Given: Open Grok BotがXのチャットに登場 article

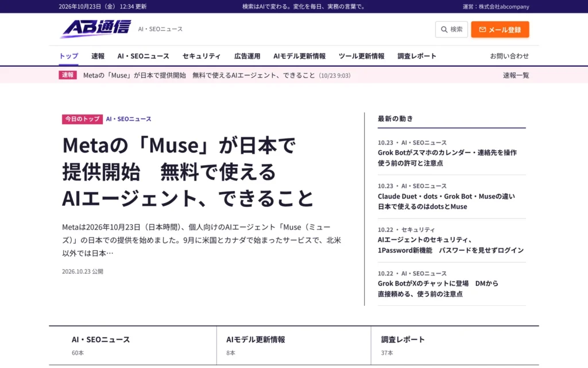Looking at the screenshot, I should pyautogui.click(x=438, y=289).
